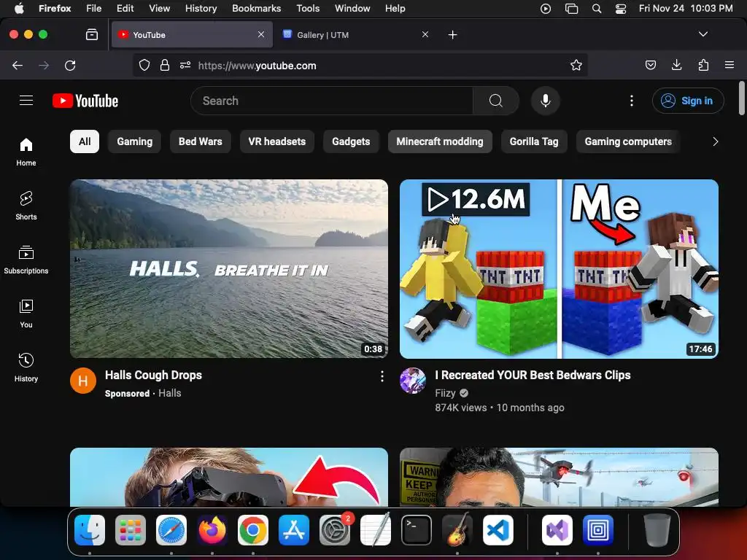Launch Visual Studio Code from Dock
This screenshot has height=560, width=747.
[498, 530]
